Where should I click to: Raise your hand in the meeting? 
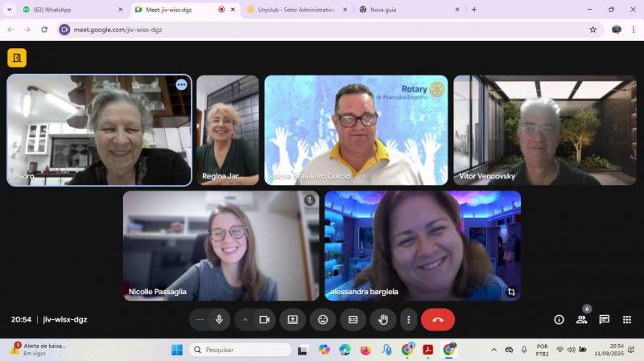(383, 319)
